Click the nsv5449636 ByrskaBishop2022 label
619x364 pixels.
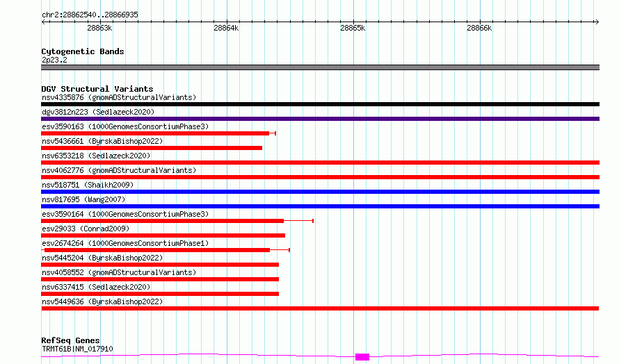pos(102,301)
